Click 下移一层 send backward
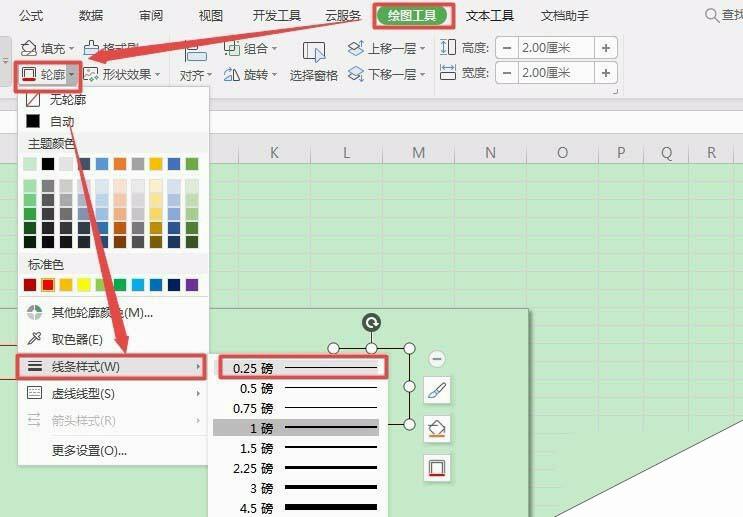The width and height of the screenshot is (743, 517). 387,74
